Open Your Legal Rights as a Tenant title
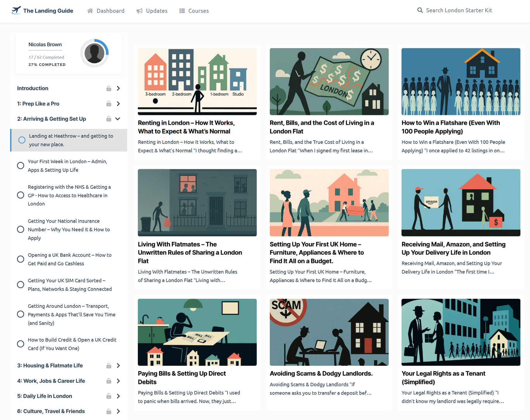The width and height of the screenshot is (530, 420). click(443, 378)
